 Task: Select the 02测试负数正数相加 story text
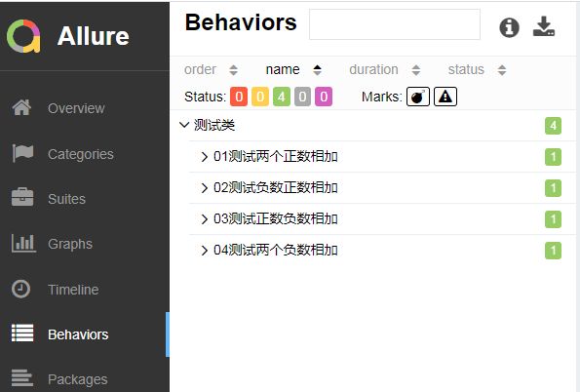tap(276, 187)
